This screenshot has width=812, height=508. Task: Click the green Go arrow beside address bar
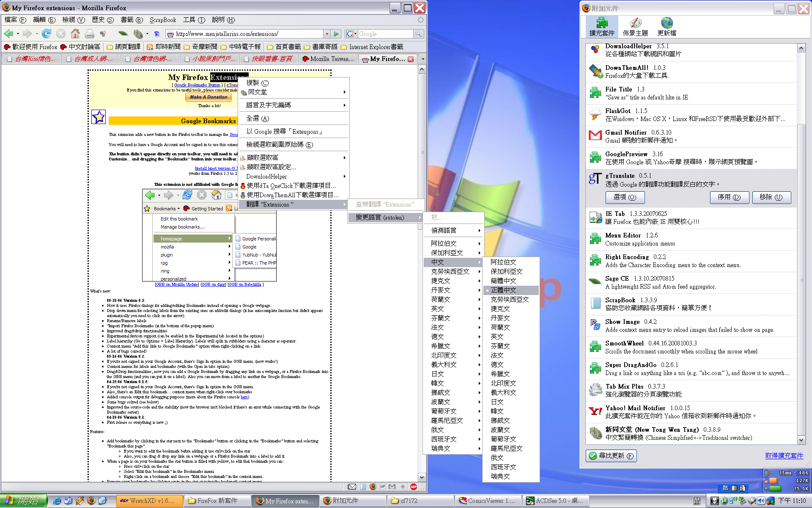pos(336,34)
